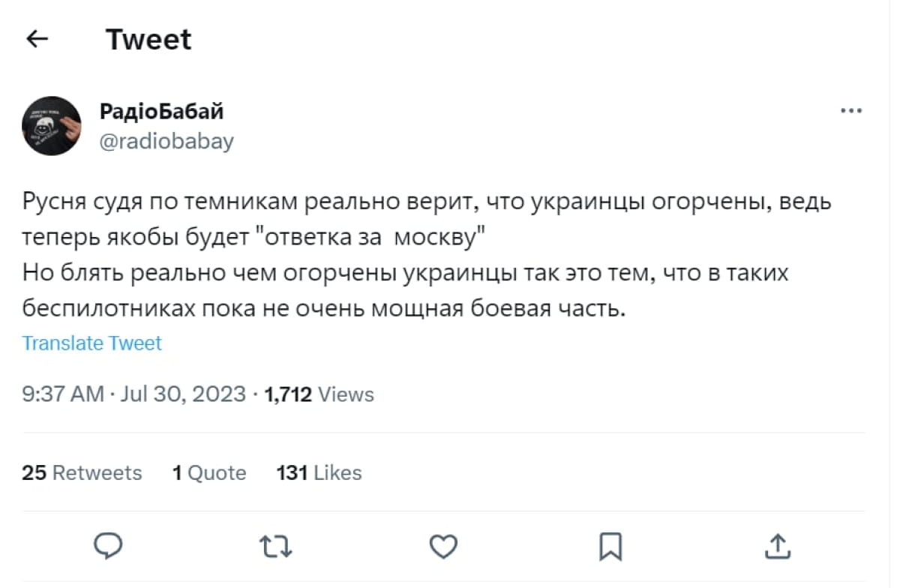The image size is (900, 588).
Task: Go back using the left arrow
Action: 37,39
